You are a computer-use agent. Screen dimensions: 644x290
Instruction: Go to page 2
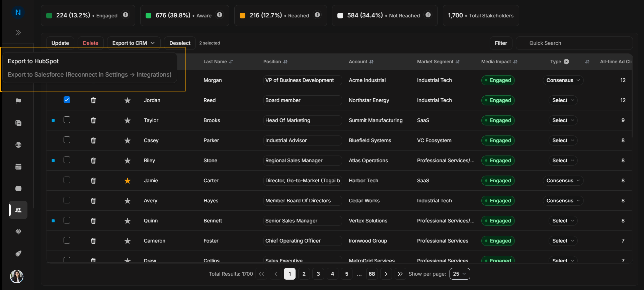coord(304,274)
